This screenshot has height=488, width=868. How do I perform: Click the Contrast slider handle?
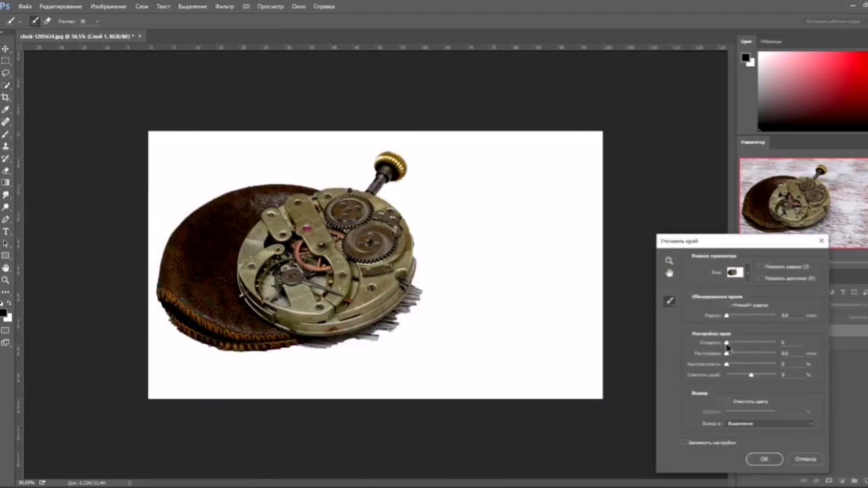[726, 365]
